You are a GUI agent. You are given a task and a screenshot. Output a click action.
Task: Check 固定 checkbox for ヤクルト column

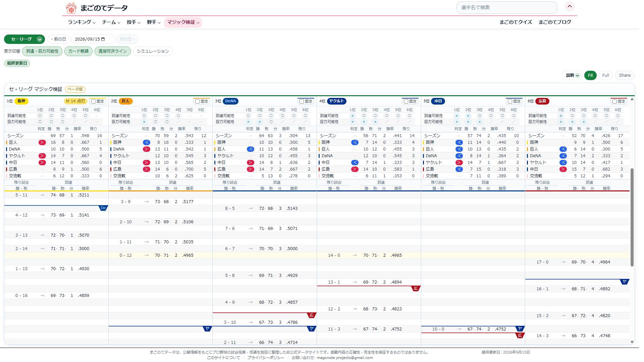coord(406,101)
